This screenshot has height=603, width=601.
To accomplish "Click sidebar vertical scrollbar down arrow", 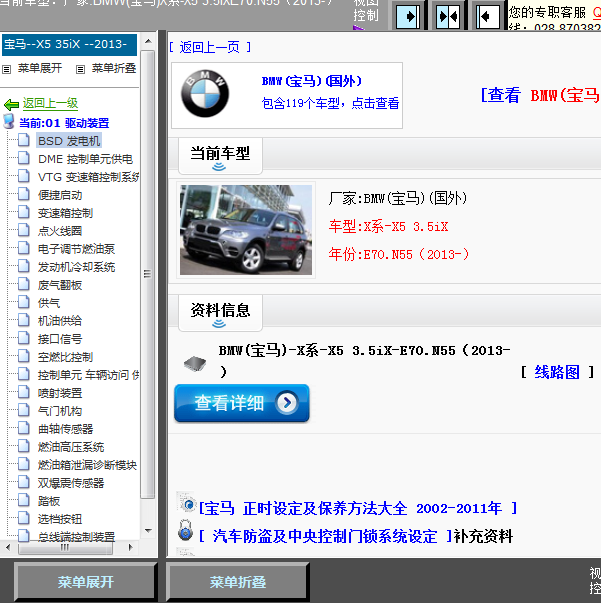I will point(148,531).
